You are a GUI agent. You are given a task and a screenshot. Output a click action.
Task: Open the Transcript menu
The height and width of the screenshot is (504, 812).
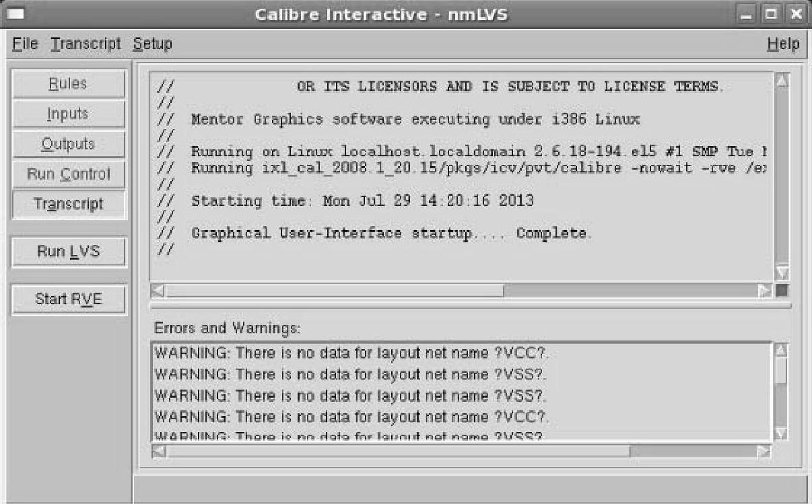(x=86, y=44)
